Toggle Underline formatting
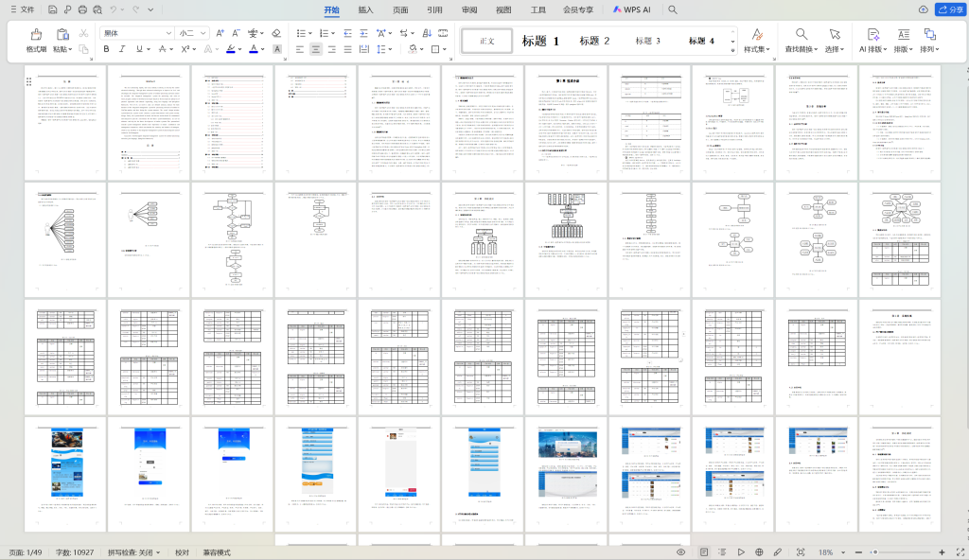The height and width of the screenshot is (560, 969). coord(139,49)
